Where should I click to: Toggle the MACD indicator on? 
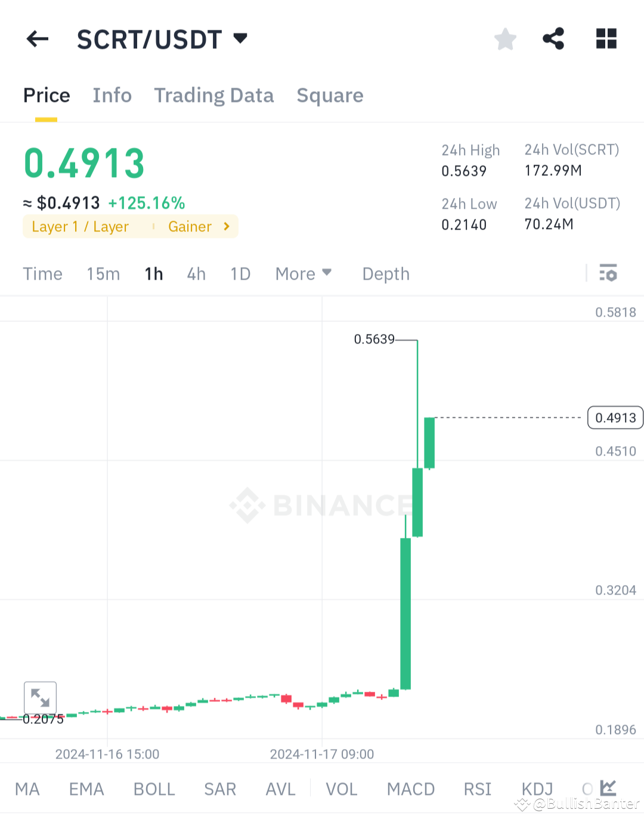click(410, 788)
